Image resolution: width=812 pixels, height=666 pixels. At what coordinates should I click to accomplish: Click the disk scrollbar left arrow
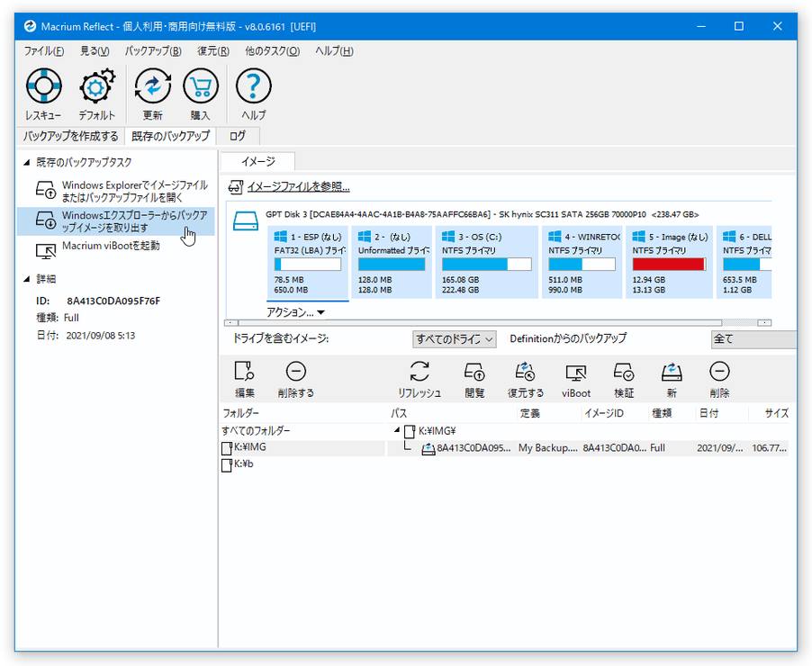click(231, 322)
